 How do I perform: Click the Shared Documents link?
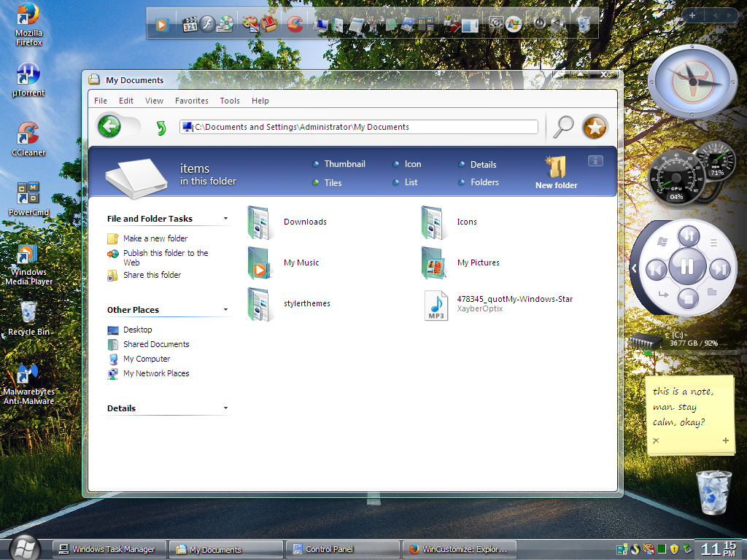[x=155, y=344]
